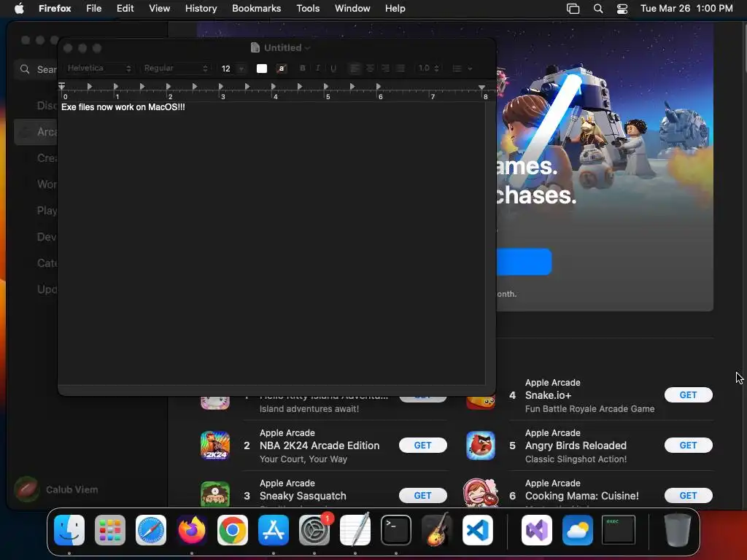
Task: Open Safari from the Dock
Action: pyautogui.click(x=151, y=530)
